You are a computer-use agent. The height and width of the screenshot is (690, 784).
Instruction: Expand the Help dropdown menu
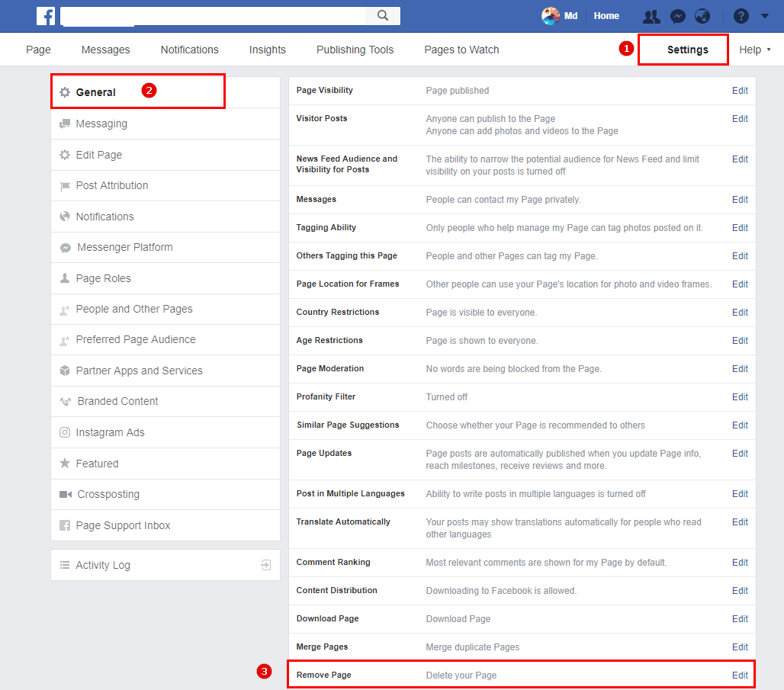pos(755,50)
